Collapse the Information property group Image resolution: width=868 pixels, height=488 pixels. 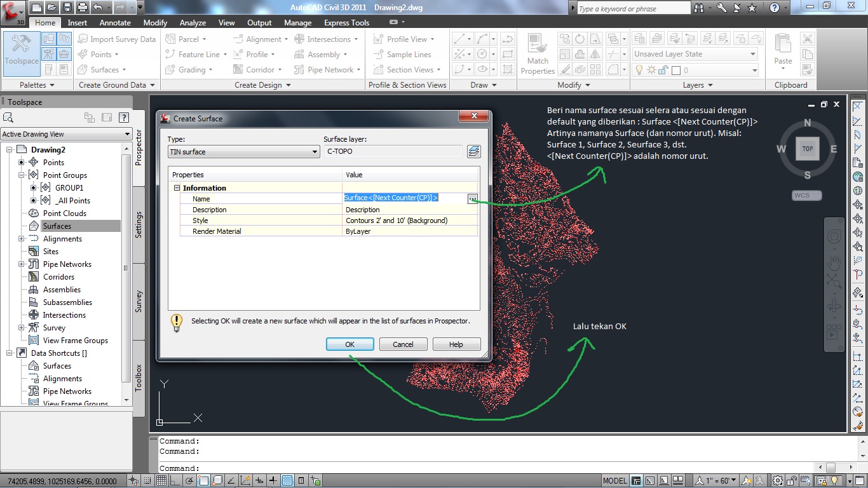177,188
